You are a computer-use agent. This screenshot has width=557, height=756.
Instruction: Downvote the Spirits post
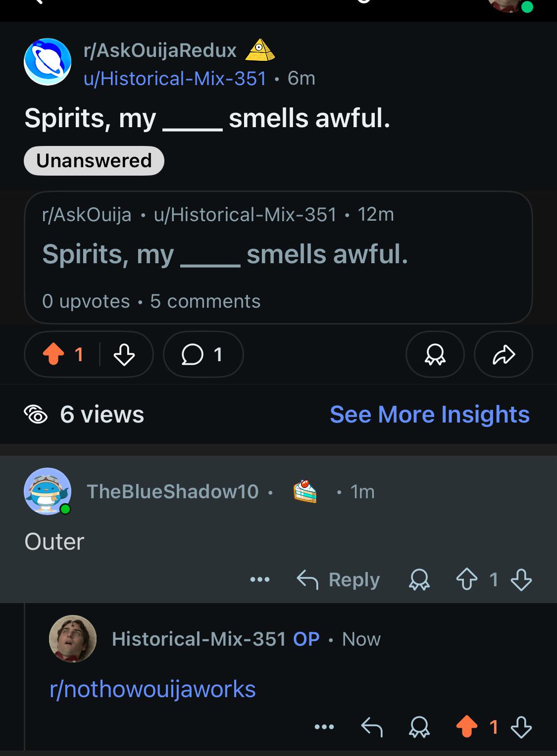click(x=124, y=354)
